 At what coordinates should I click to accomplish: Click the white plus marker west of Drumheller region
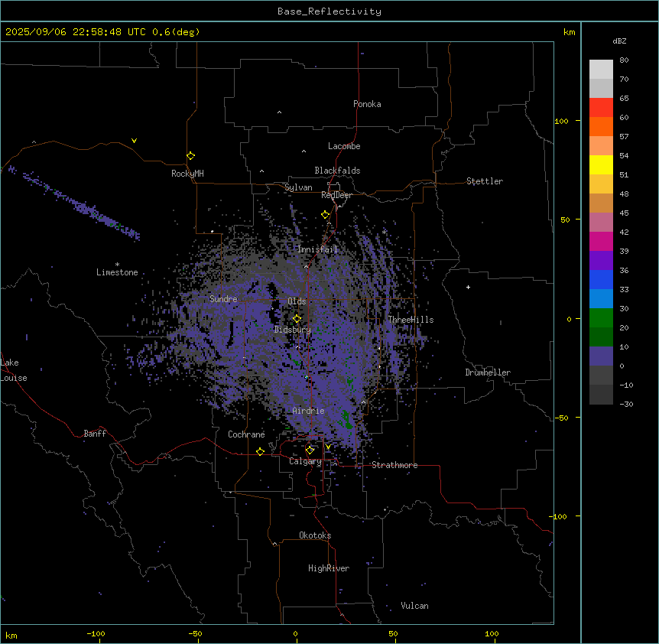point(468,287)
